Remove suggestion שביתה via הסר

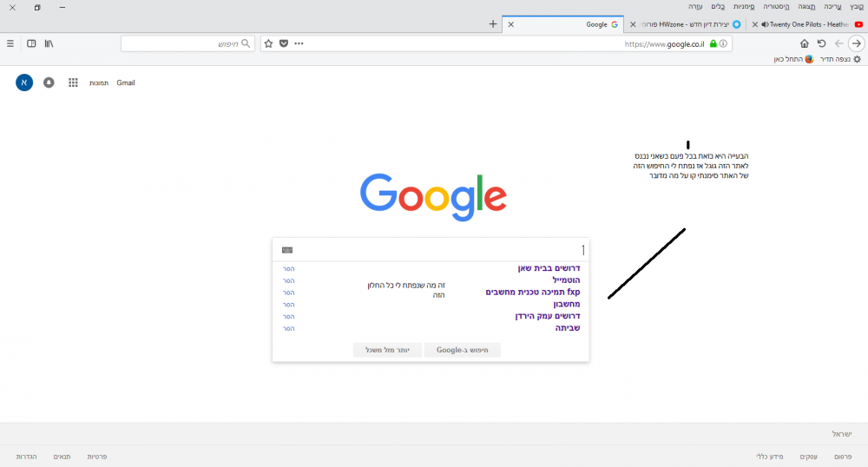(288, 329)
